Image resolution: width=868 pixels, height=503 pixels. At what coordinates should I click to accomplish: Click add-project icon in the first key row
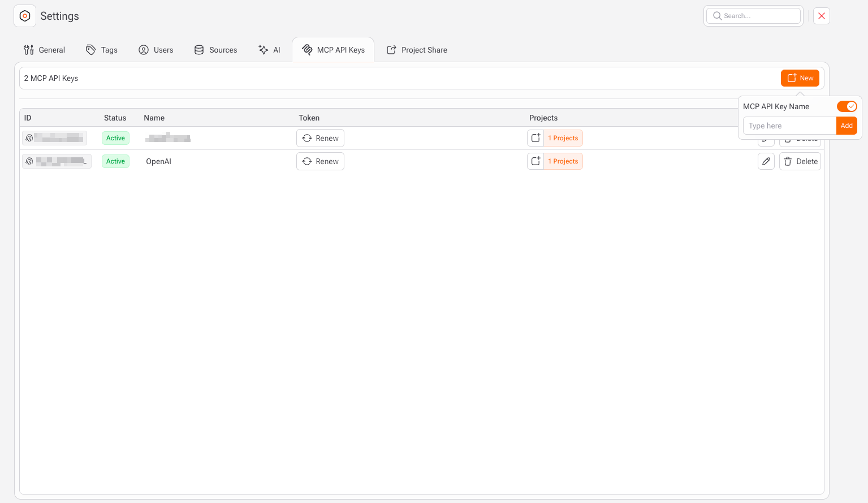(536, 138)
